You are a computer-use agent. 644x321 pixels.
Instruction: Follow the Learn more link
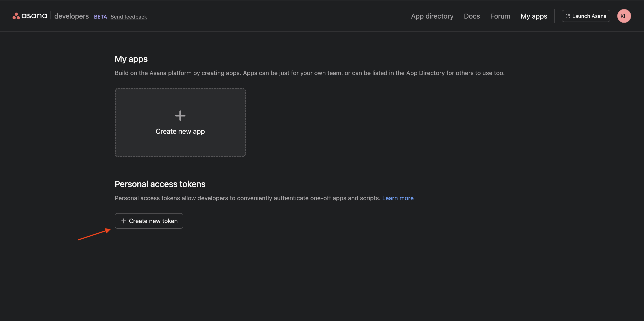398,198
